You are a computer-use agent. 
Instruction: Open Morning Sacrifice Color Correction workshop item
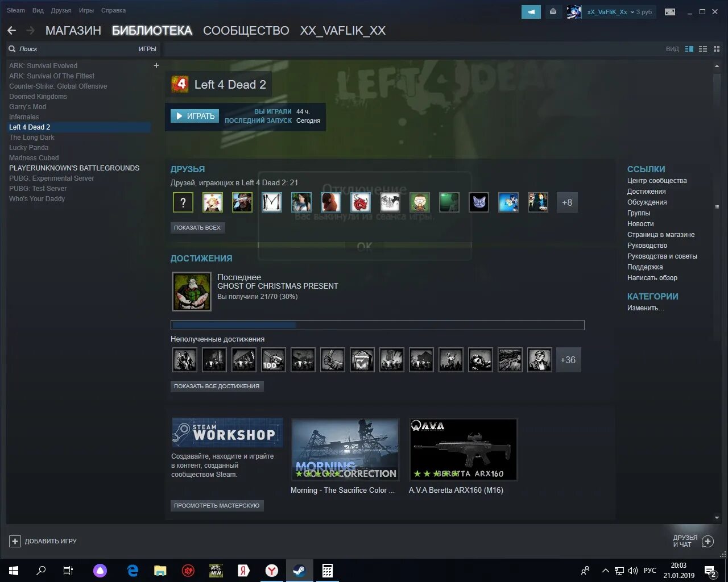[345, 450]
